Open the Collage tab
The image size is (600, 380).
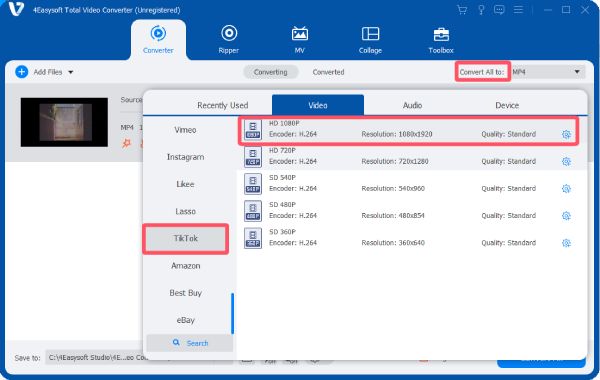(x=370, y=39)
